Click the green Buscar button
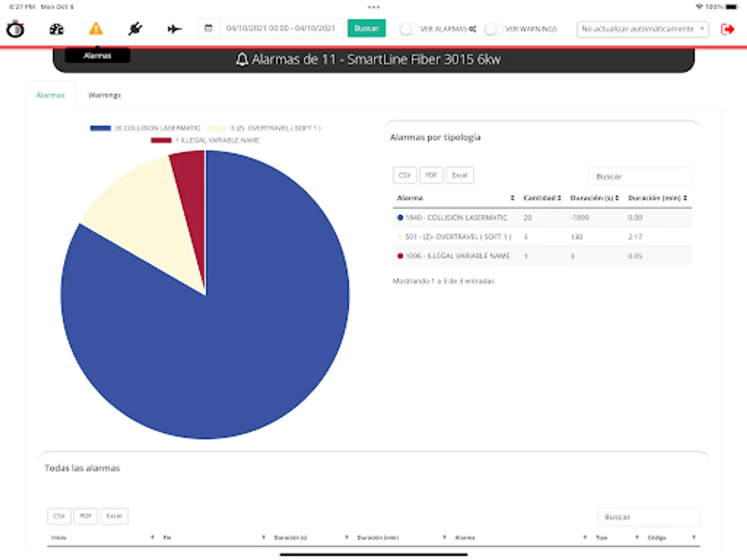Screen dimensions: 747x560 pyautogui.click(x=367, y=29)
